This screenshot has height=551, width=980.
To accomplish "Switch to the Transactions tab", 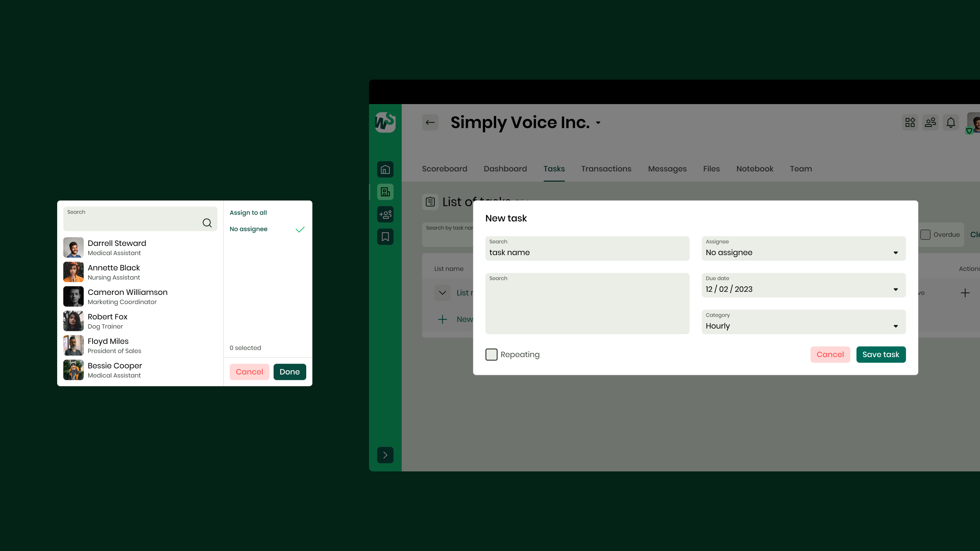I will (606, 169).
